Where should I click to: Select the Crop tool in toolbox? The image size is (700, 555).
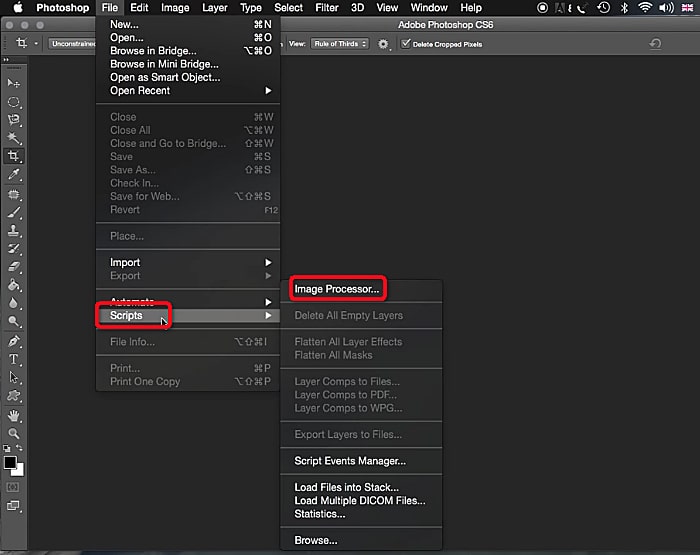[x=13, y=156]
